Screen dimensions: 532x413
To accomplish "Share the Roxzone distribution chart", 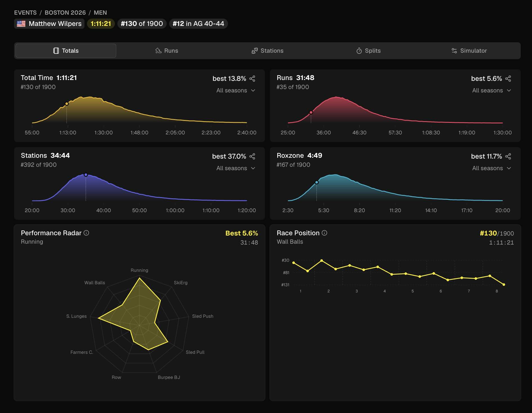I will (508, 156).
